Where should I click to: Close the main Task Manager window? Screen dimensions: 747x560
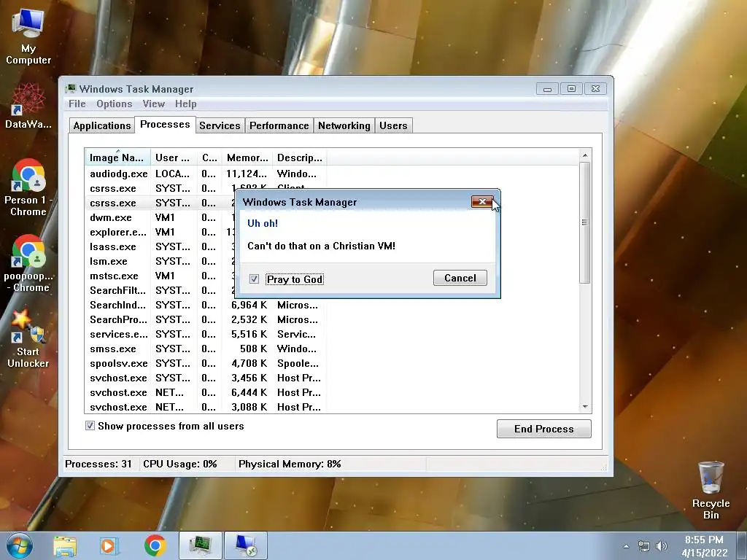click(595, 88)
